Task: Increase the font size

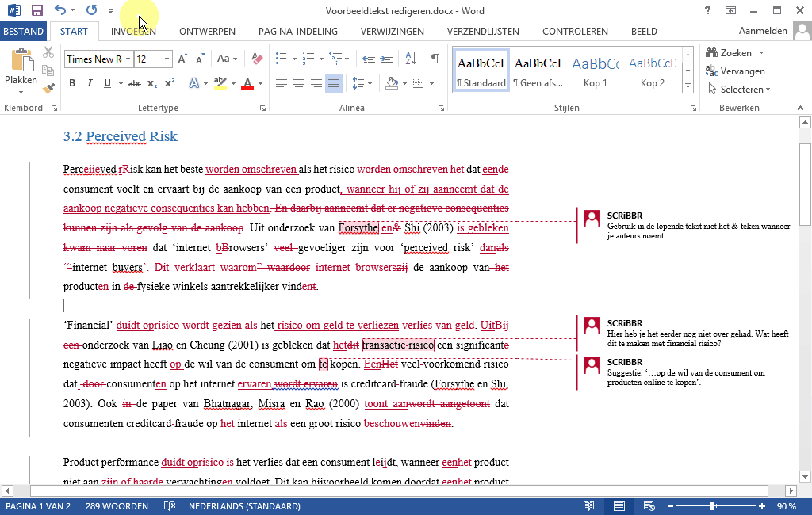Action: [x=182, y=59]
